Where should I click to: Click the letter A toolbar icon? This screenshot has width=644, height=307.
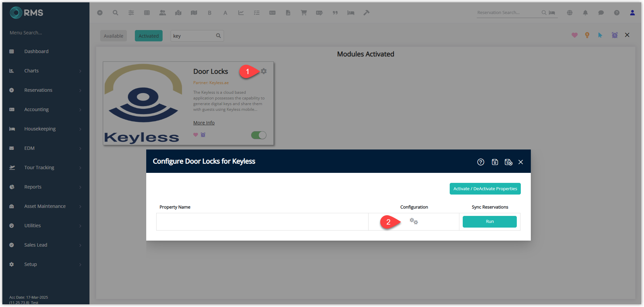(225, 13)
